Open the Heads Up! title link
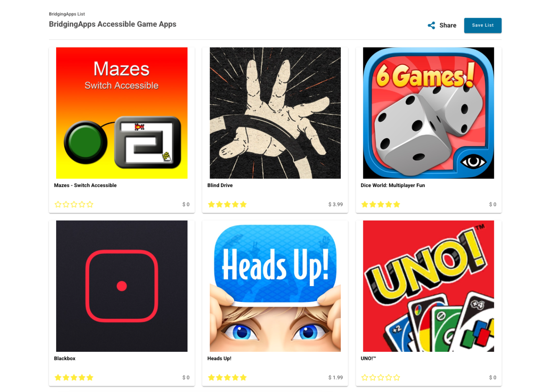This screenshot has height=392, width=553. (x=219, y=359)
